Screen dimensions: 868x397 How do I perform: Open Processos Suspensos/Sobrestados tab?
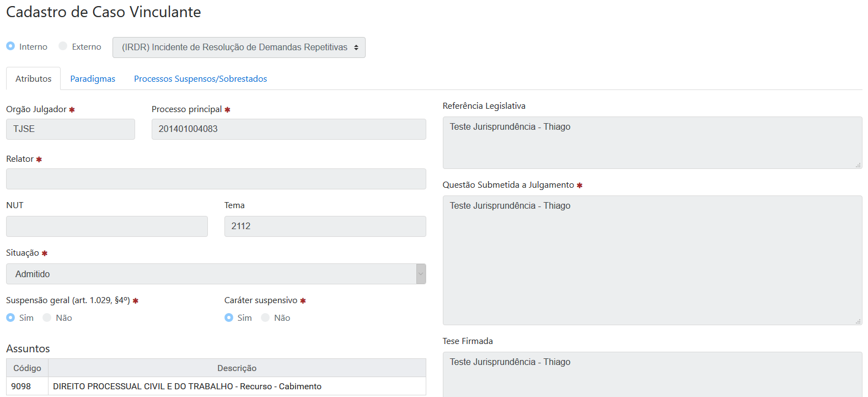pos(200,79)
